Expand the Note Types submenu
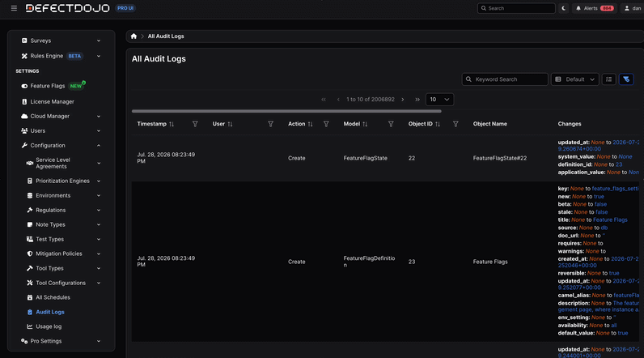 coord(64,225)
